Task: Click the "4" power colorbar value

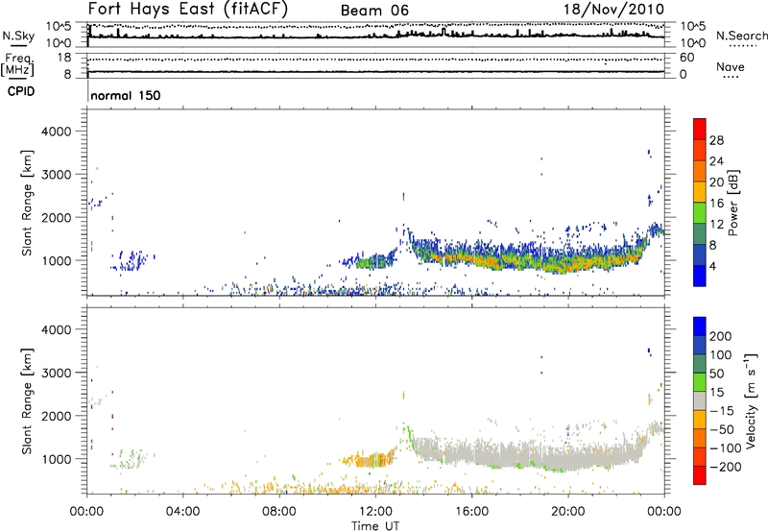Action: pyautogui.click(x=713, y=266)
